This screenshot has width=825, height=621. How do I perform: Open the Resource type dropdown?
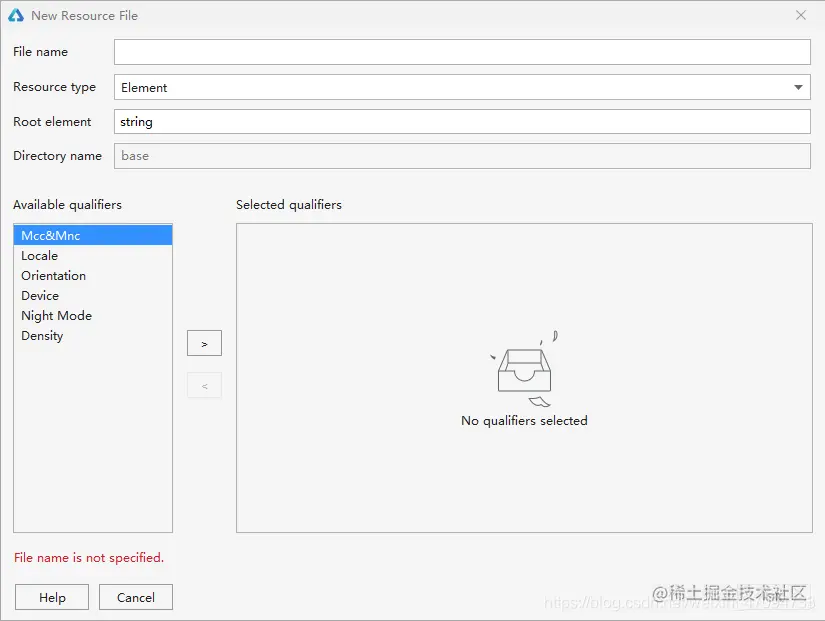(462, 87)
